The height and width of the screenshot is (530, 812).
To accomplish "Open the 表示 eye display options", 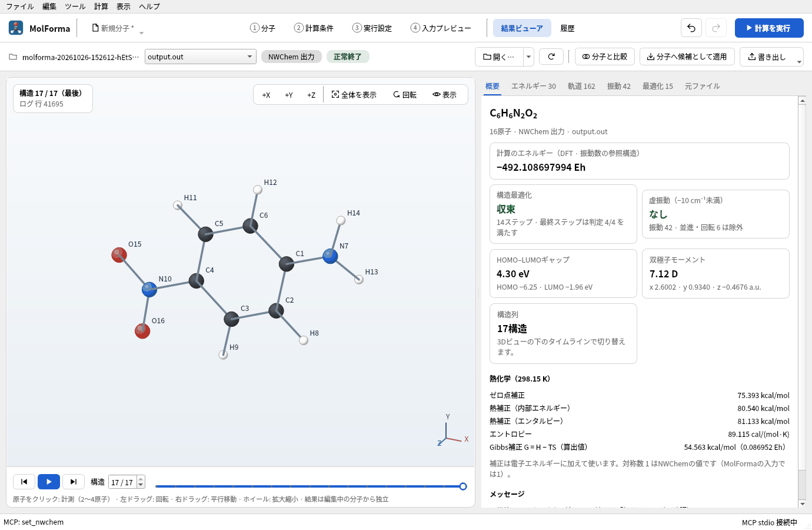I will (444, 95).
